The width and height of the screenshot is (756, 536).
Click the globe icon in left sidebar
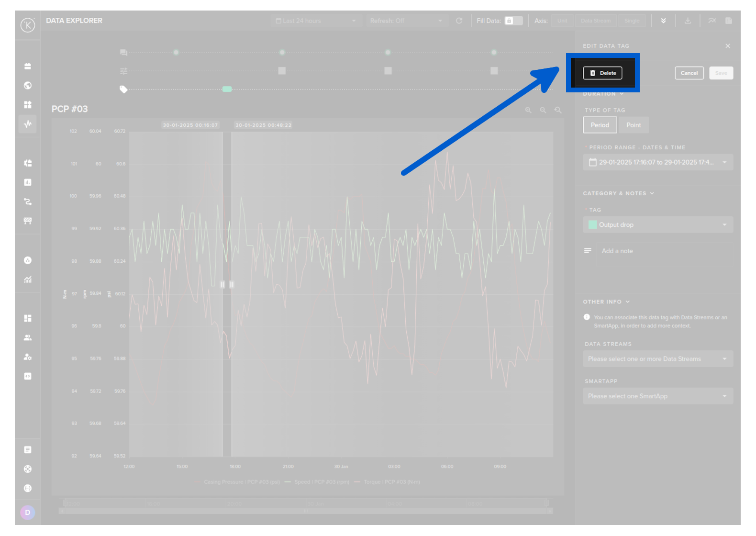(28, 86)
